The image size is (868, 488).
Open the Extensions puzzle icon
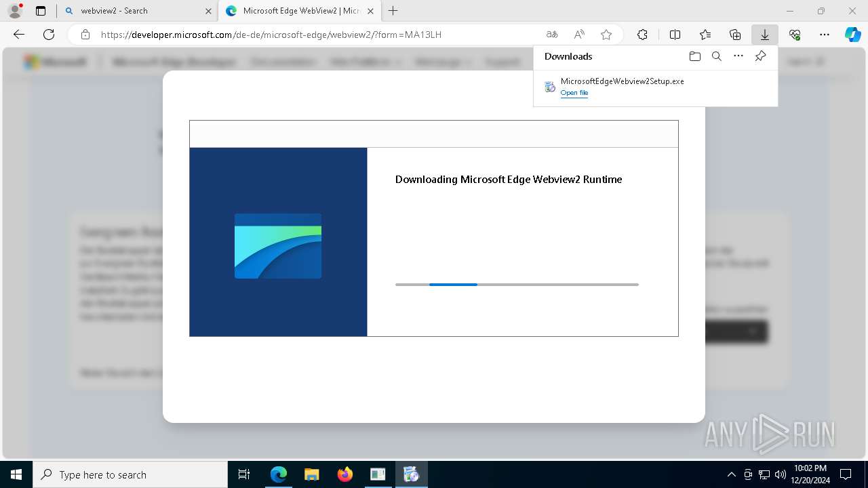click(642, 35)
